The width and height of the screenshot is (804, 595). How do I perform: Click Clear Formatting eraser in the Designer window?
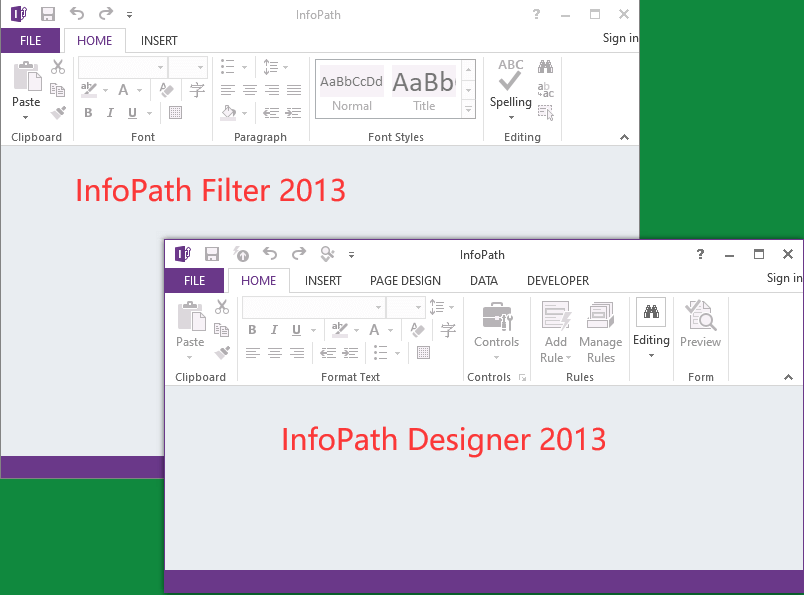pos(417,330)
